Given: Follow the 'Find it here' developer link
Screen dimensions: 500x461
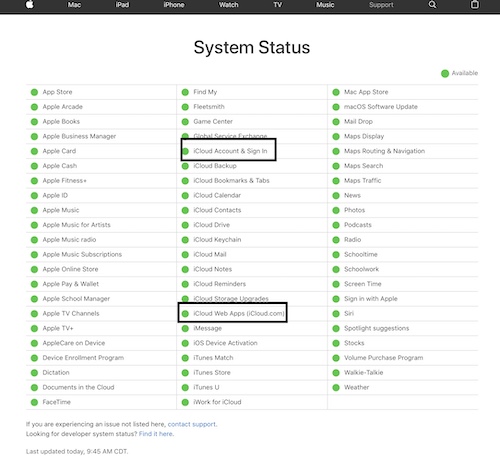Looking at the screenshot, I should coord(156,434).
